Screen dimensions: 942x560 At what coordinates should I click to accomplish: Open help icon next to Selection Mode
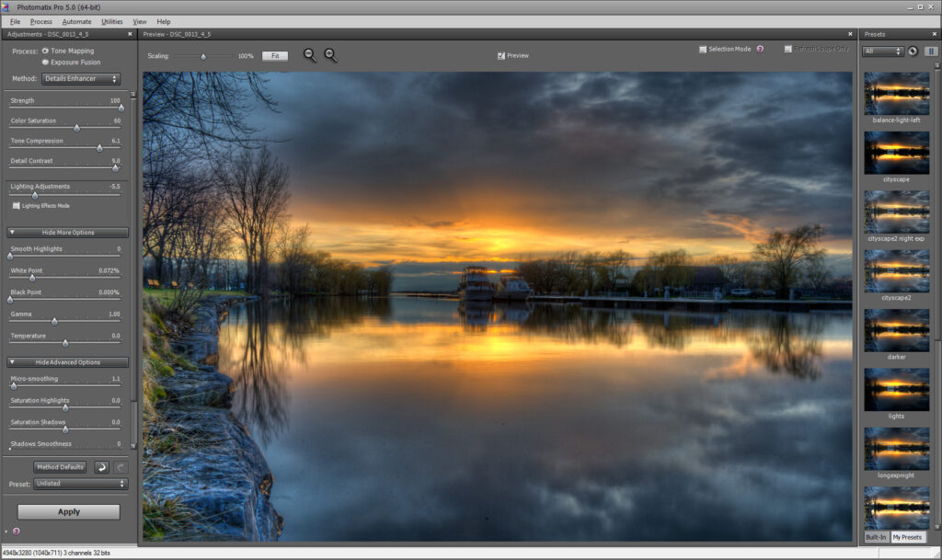pos(760,49)
